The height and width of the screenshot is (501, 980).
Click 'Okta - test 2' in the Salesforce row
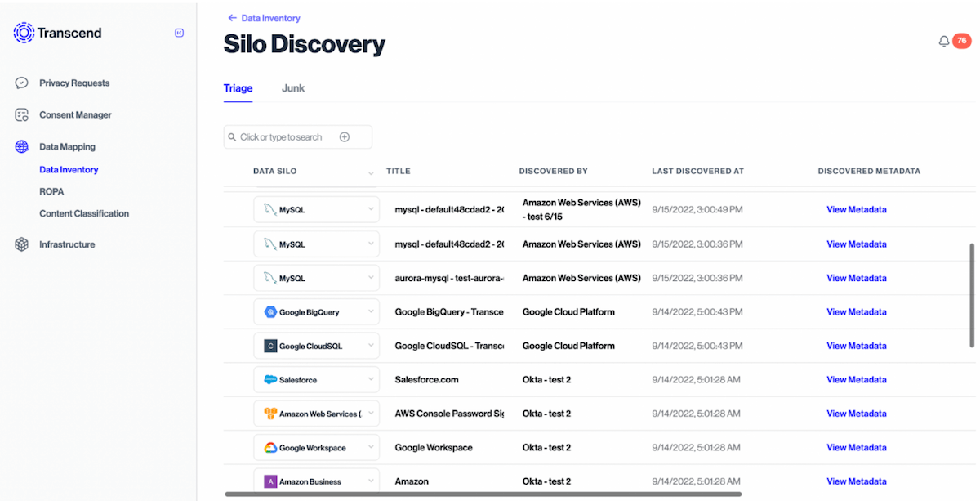(x=546, y=380)
